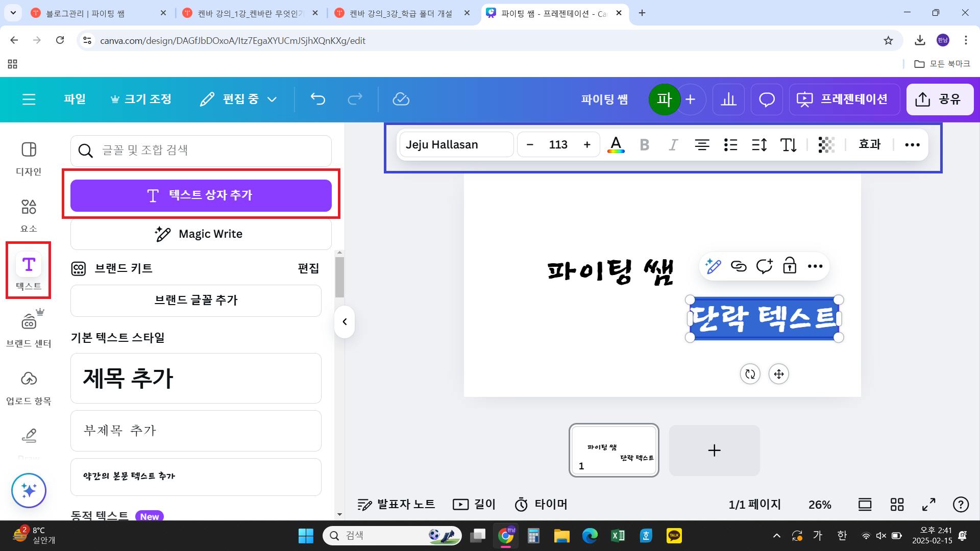Toggle bold formatting on the text
This screenshot has height=551, width=980.
coord(644,144)
